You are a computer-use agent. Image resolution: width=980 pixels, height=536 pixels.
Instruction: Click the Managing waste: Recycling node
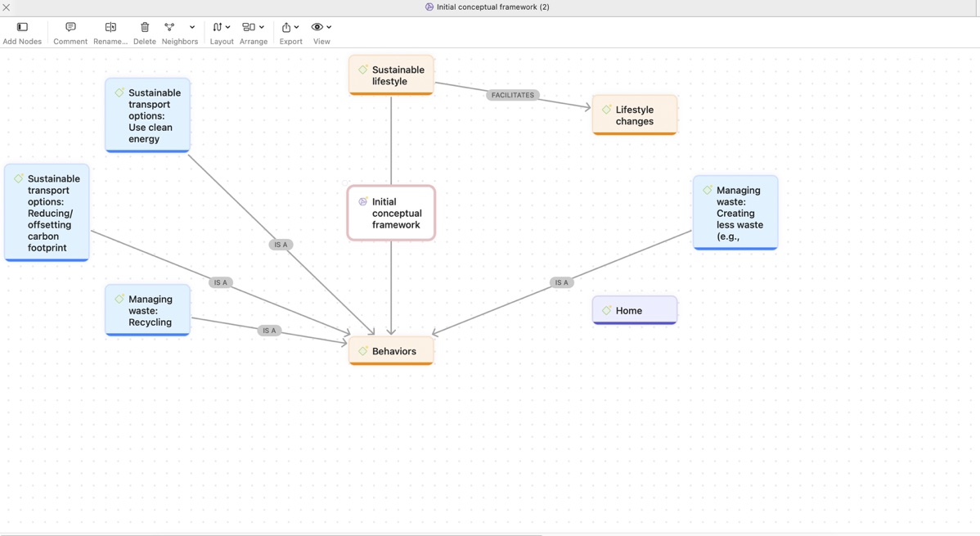pyautogui.click(x=147, y=310)
